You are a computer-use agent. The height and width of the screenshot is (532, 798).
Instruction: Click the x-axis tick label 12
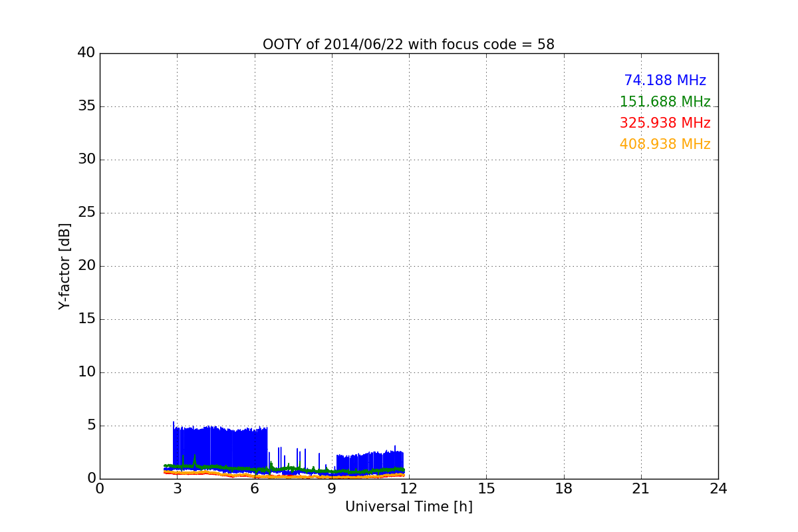point(409,489)
